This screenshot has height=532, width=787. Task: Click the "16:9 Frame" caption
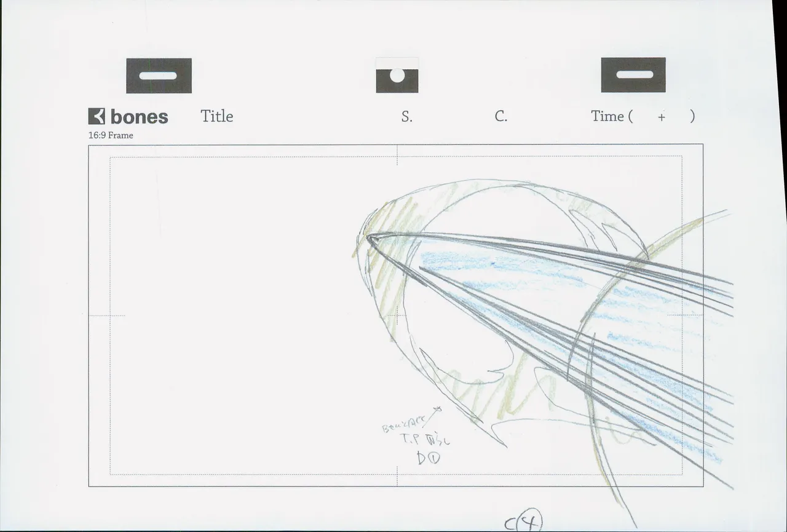click(x=111, y=135)
